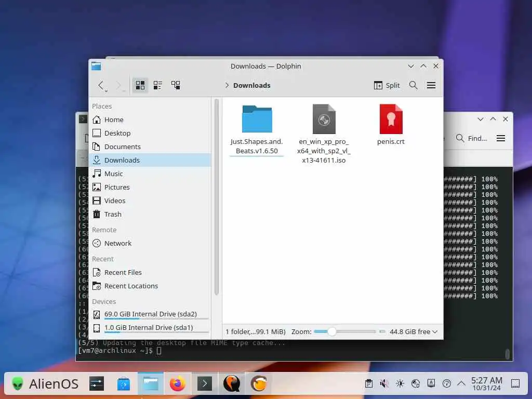532x399 pixels.
Task: Open Trash in Places panel
Action: (150, 215)
